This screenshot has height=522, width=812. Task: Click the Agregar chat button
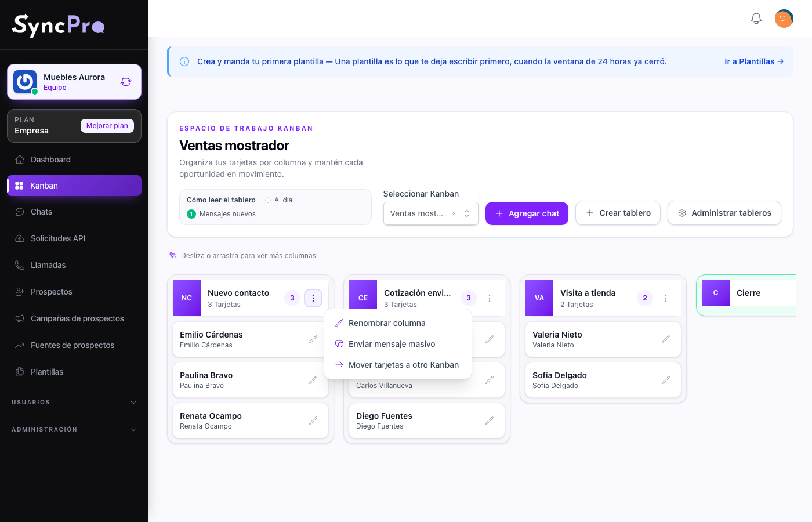point(527,213)
